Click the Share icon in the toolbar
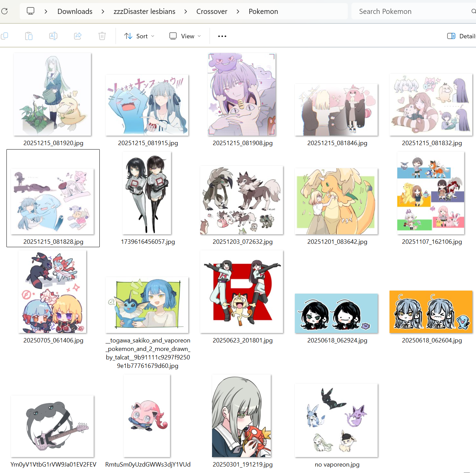This screenshot has width=476, height=473. tap(78, 36)
